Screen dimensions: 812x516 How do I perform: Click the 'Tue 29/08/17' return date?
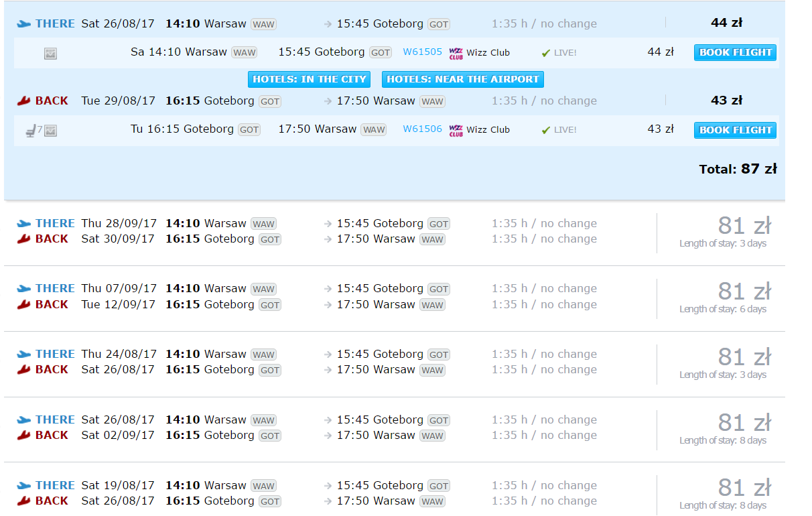119,101
